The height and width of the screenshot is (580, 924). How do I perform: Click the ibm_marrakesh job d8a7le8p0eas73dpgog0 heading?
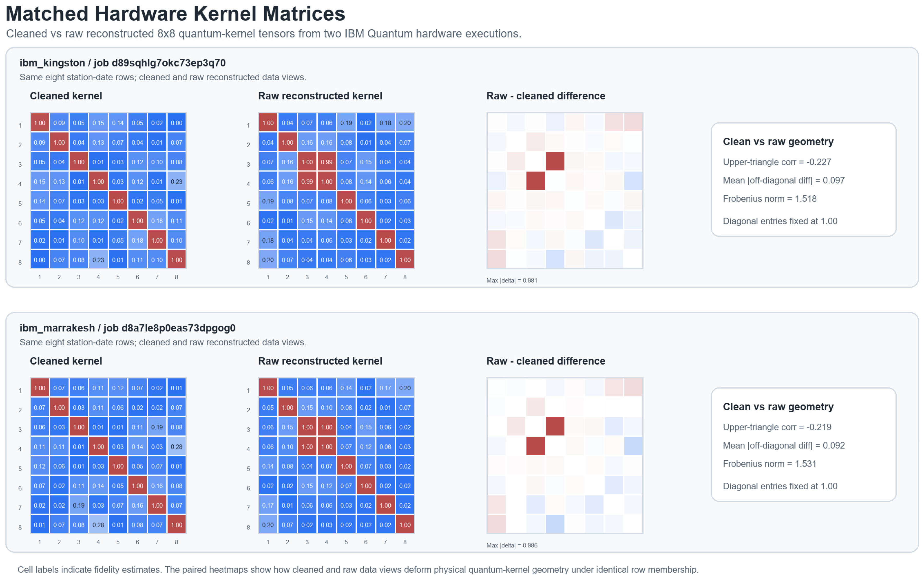pos(127,328)
